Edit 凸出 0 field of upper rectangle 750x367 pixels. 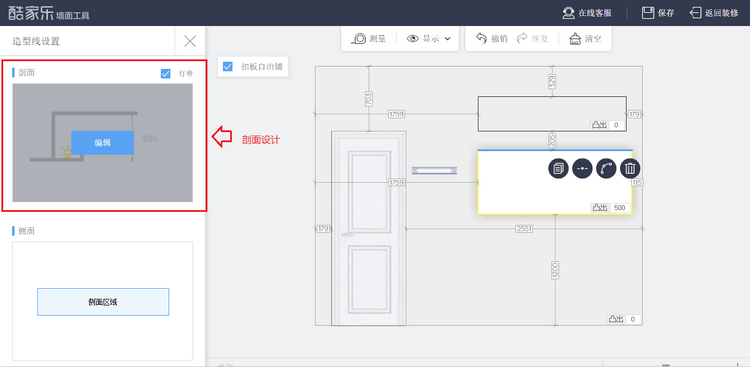[x=617, y=125]
